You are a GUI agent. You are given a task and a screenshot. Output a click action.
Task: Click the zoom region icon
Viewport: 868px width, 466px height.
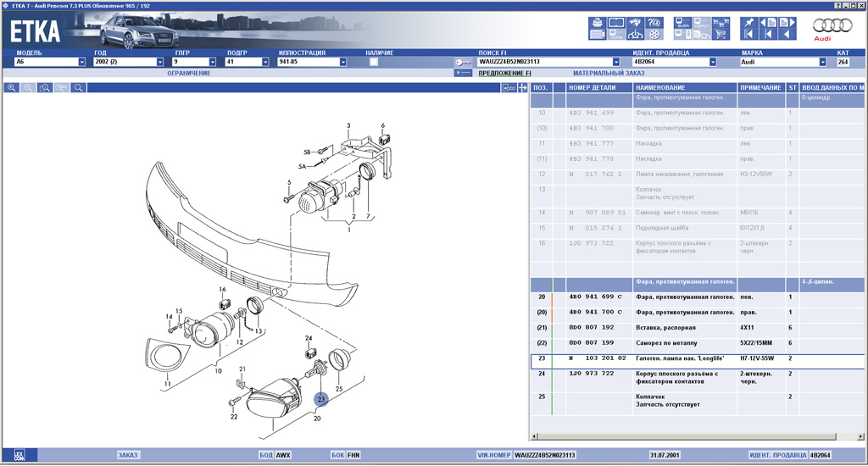pyautogui.click(x=45, y=88)
